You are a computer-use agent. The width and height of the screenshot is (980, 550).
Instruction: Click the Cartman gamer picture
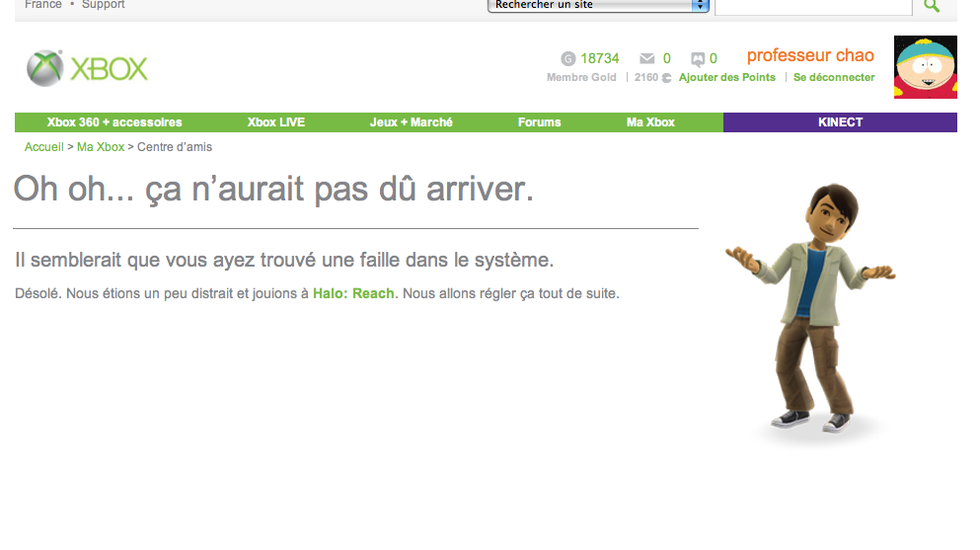(x=925, y=67)
